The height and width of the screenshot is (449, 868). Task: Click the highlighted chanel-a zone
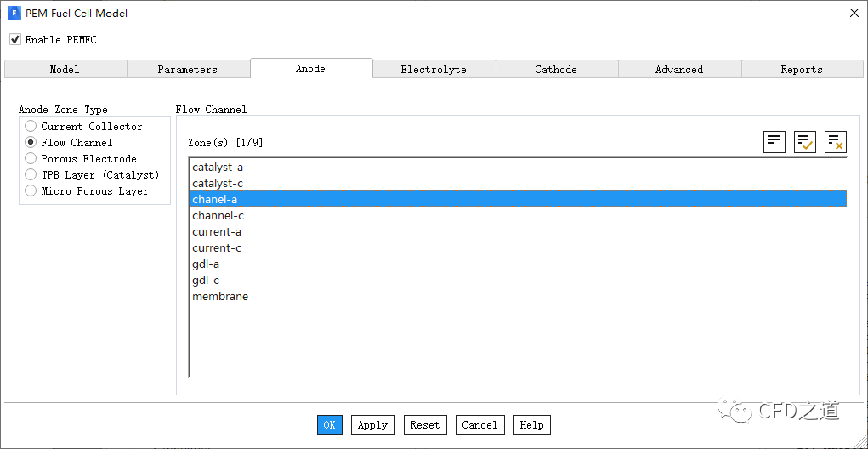pos(518,199)
